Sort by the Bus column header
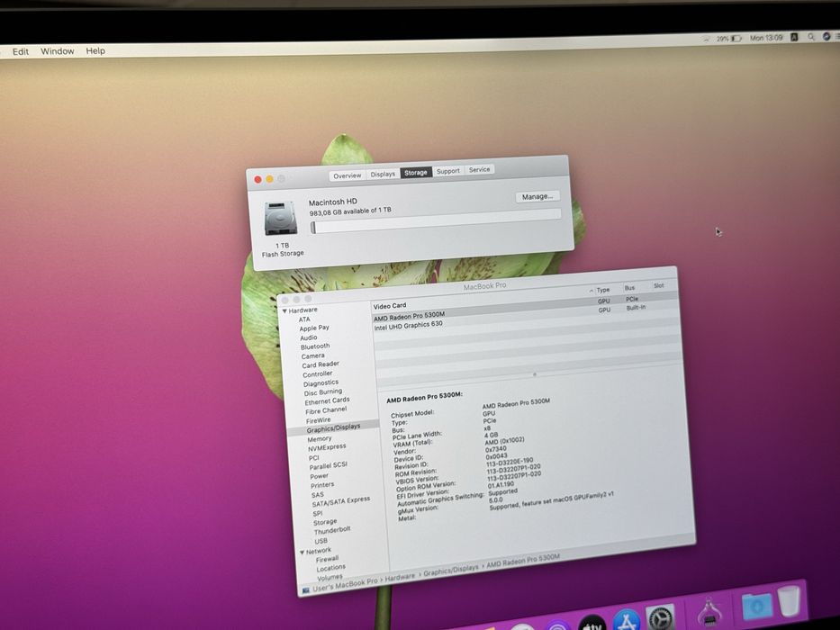The width and height of the screenshot is (840, 630). pyautogui.click(x=630, y=288)
